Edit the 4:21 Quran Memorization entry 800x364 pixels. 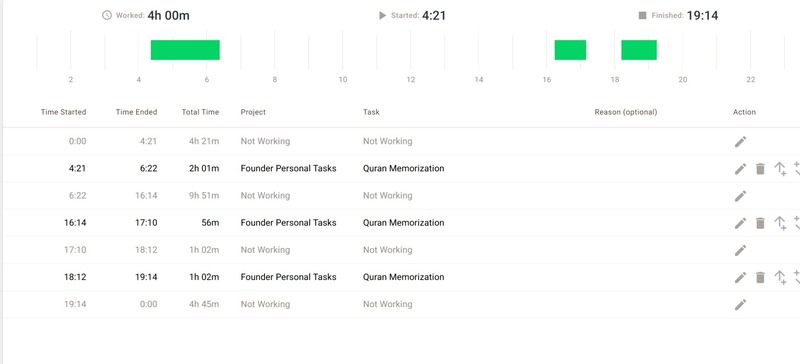(x=740, y=168)
